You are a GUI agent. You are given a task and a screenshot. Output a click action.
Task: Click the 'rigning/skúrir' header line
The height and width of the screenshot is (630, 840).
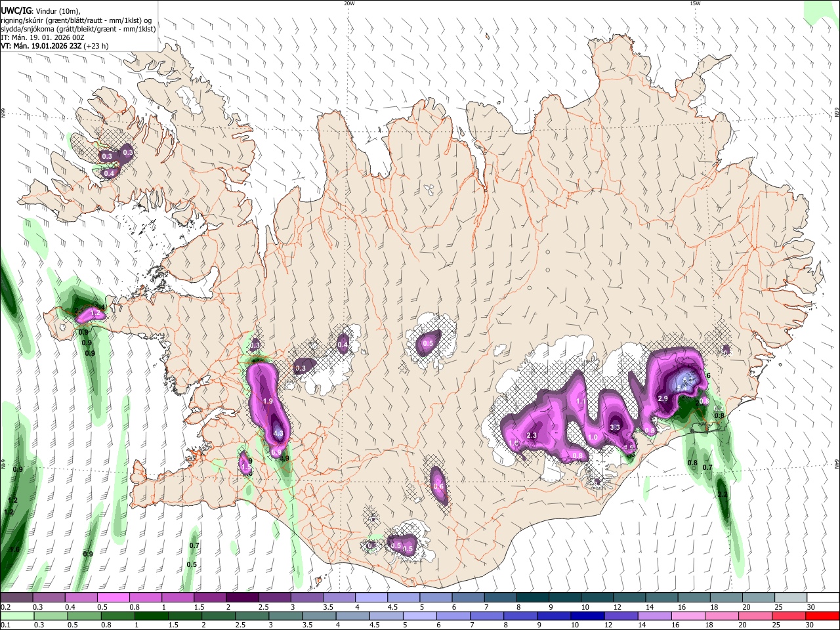tap(76, 20)
